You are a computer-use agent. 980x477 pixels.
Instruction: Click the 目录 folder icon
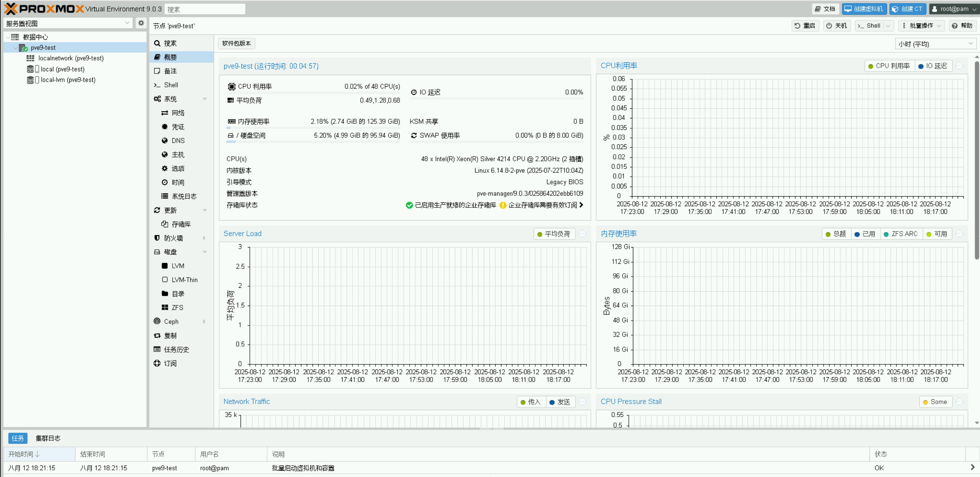165,293
